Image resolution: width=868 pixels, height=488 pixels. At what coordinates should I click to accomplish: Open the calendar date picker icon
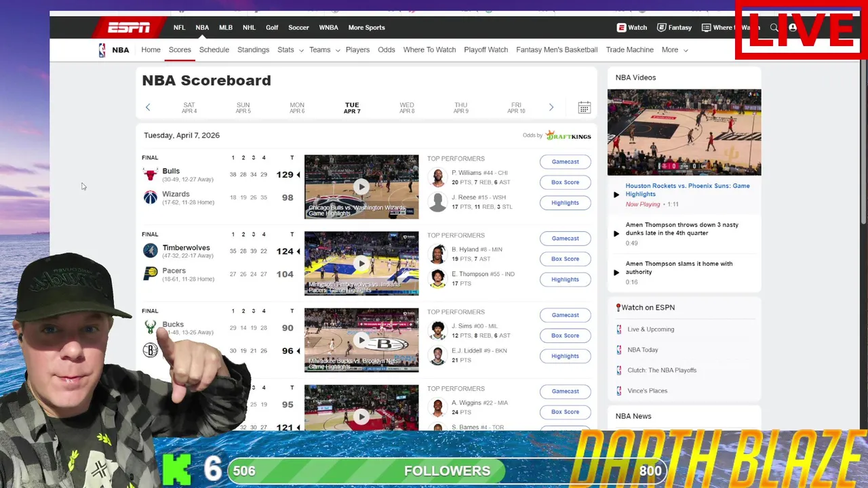tap(584, 108)
